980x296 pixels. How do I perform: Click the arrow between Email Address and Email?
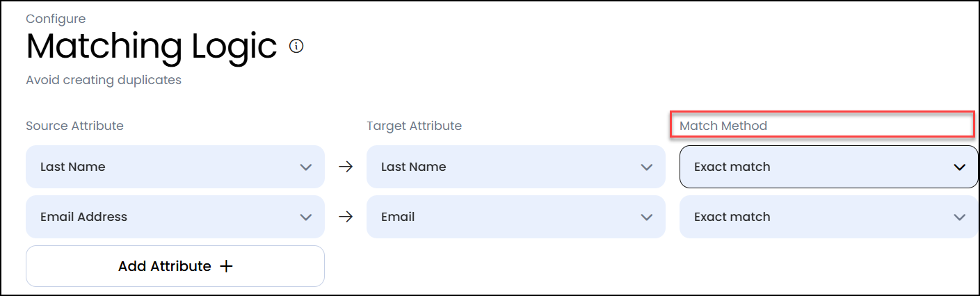pos(346,217)
